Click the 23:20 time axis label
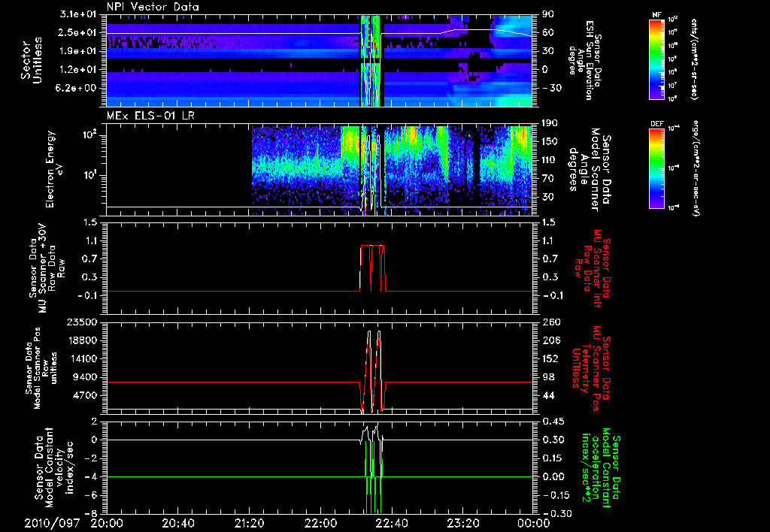The width and height of the screenshot is (770, 532). tap(462, 524)
